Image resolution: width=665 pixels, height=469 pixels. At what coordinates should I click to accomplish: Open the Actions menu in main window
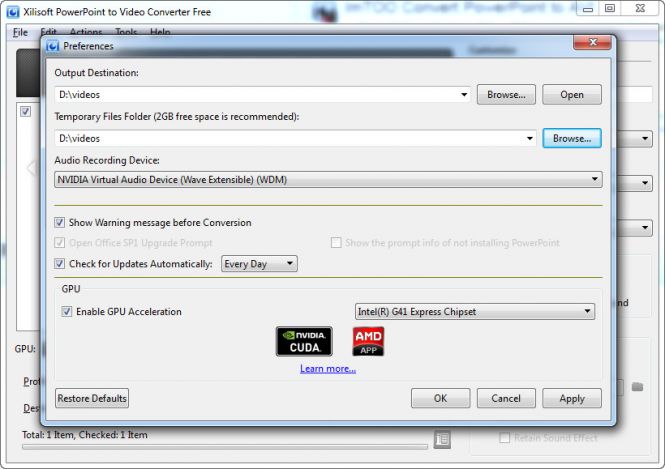click(86, 32)
